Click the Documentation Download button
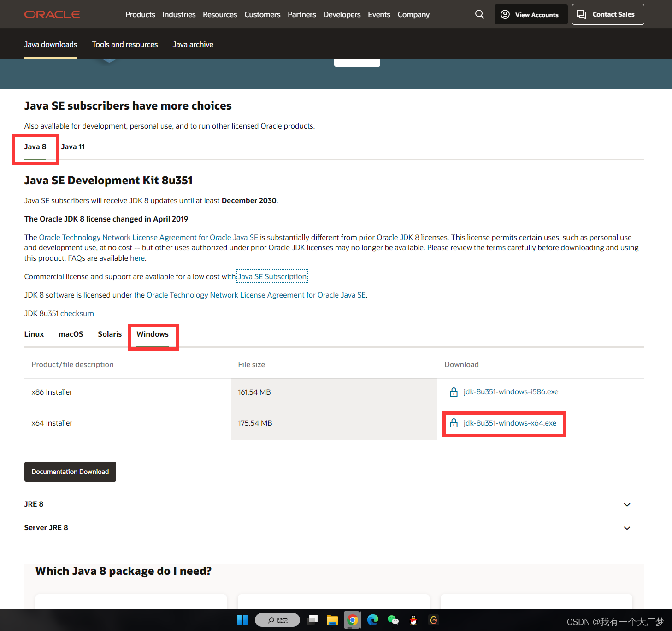 (x=70, y=472)
